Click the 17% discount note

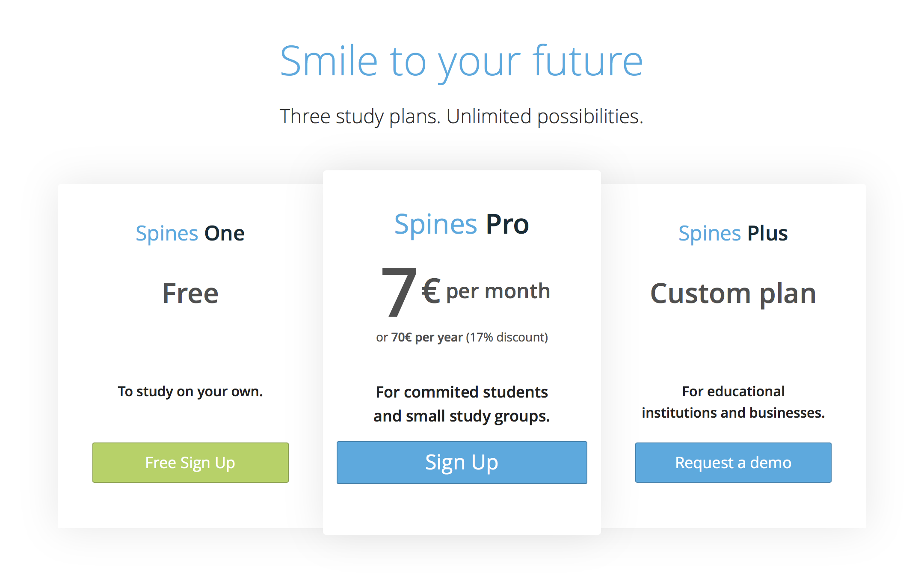(x=507, y=337)
